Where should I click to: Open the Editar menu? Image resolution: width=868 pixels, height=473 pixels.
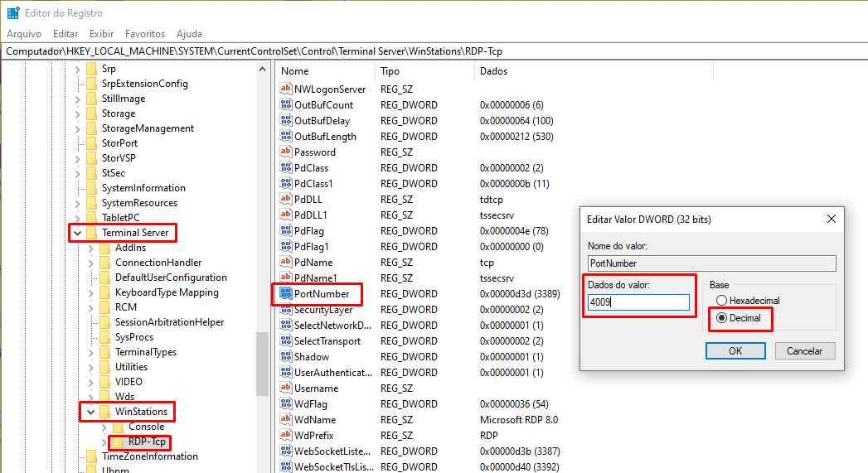pyautogui.click(x=65, y=34)
